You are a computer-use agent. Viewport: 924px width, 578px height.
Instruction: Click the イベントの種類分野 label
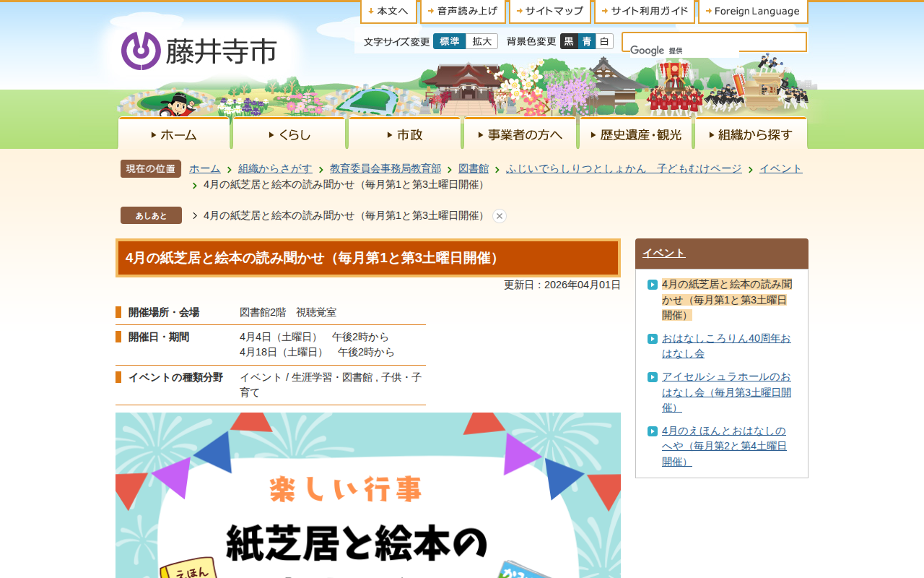point(175,377)
